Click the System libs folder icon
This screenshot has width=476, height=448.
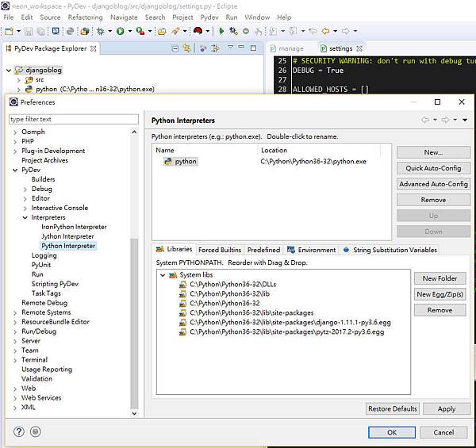pyautogui.click(x=173, y=275)
